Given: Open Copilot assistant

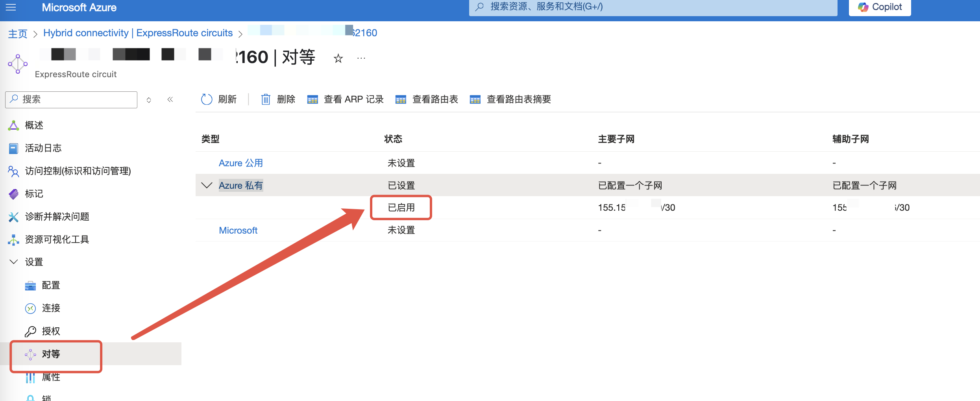Looking at the screenshot, I should 880,7.
